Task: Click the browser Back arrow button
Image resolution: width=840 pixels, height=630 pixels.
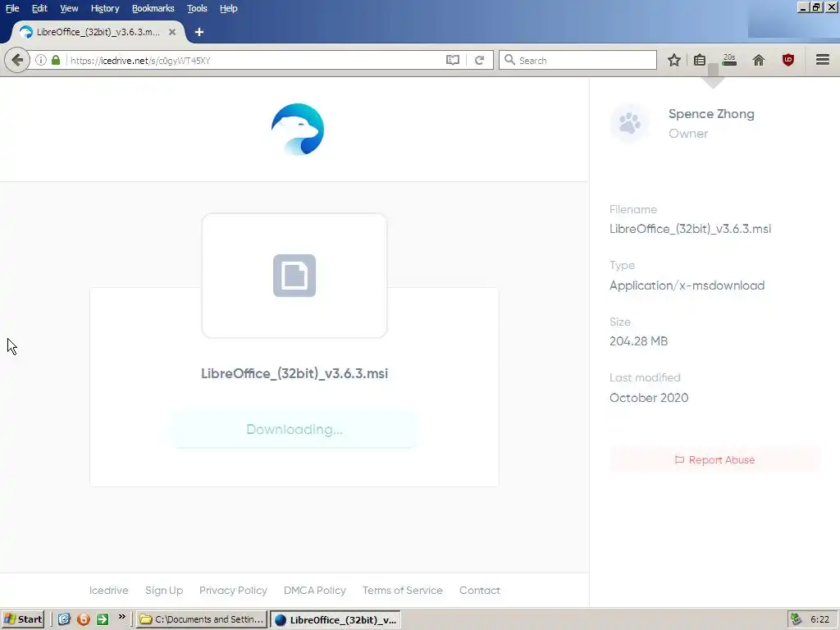Action: 17,60
